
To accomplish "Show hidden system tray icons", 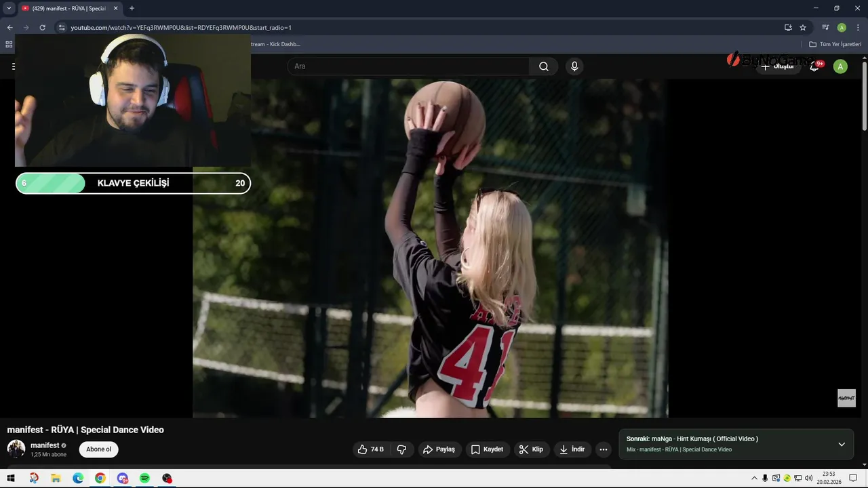I will (754, 479).
